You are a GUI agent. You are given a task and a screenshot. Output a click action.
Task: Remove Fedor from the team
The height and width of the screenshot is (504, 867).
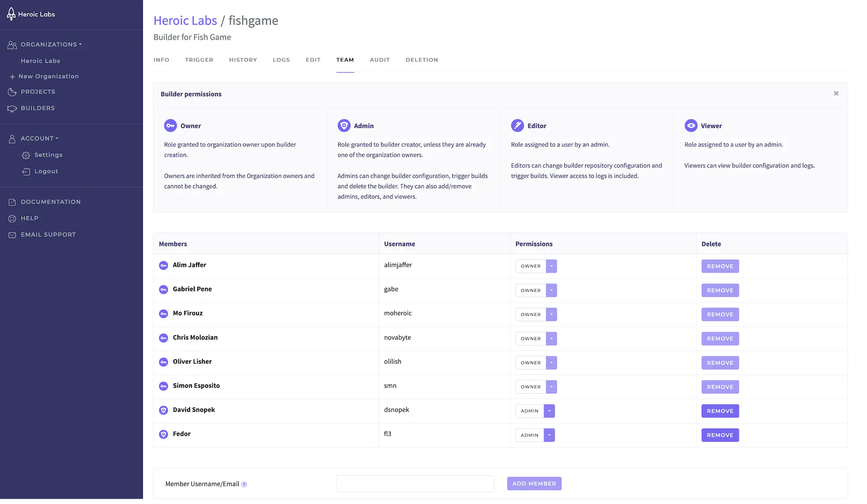click(x=720, y=435)
